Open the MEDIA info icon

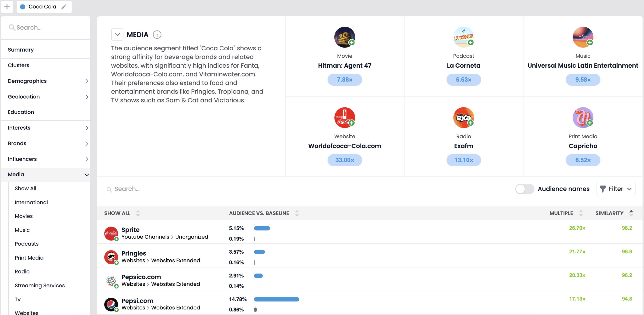pos(157,34)
